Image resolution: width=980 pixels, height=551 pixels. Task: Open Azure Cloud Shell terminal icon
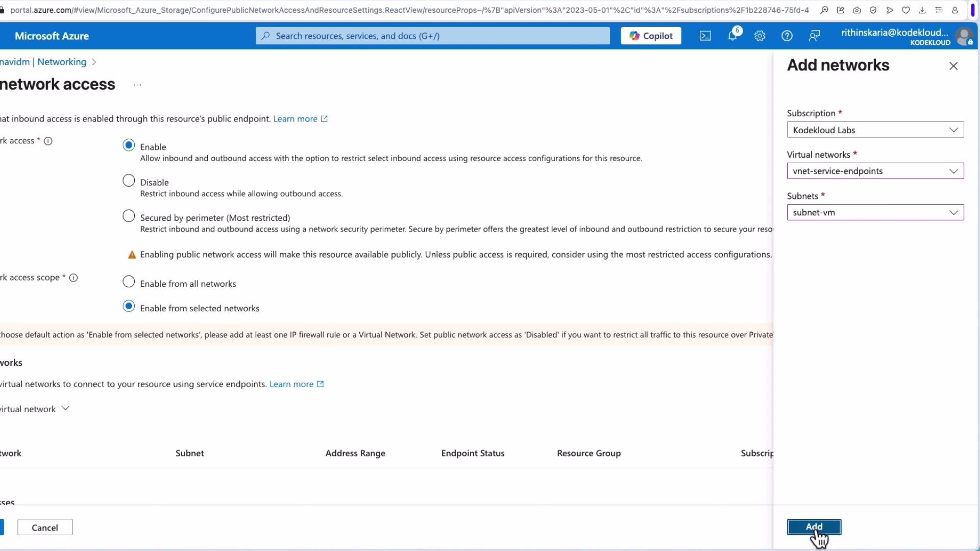click(705, 36)
